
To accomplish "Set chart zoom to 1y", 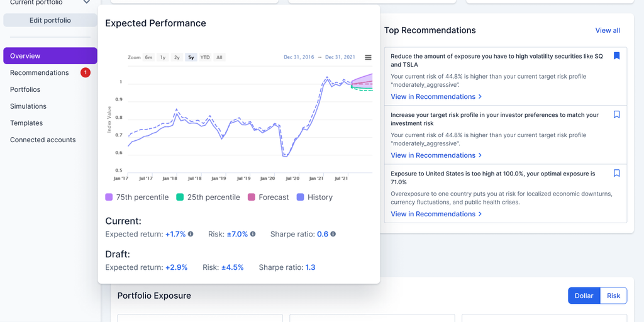I will 163,57.
